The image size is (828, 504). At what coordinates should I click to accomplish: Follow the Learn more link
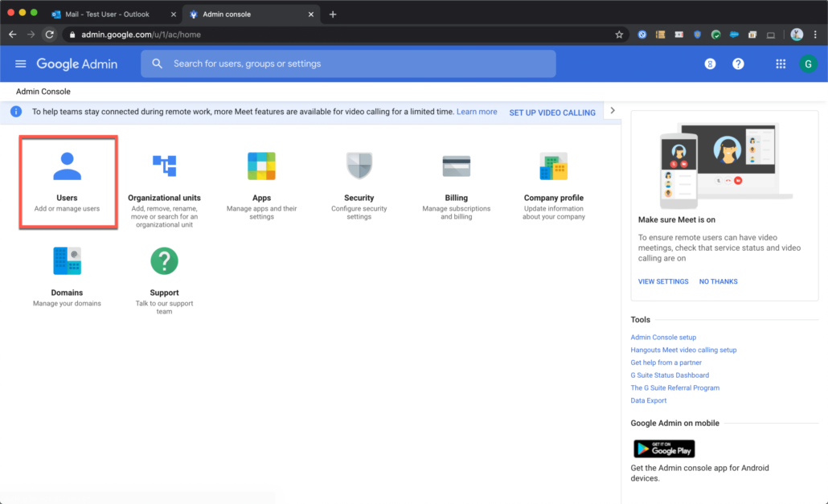[477, 112]
